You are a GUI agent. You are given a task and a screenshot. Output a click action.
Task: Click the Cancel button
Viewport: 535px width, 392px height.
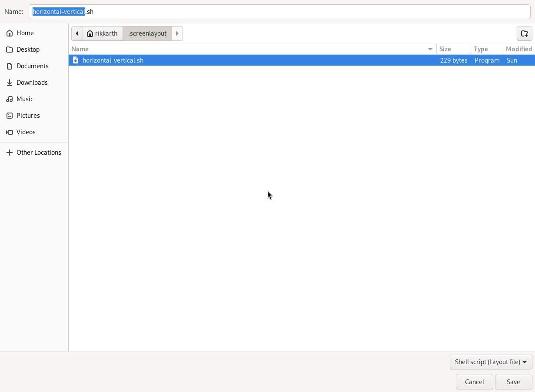[474, 382]
